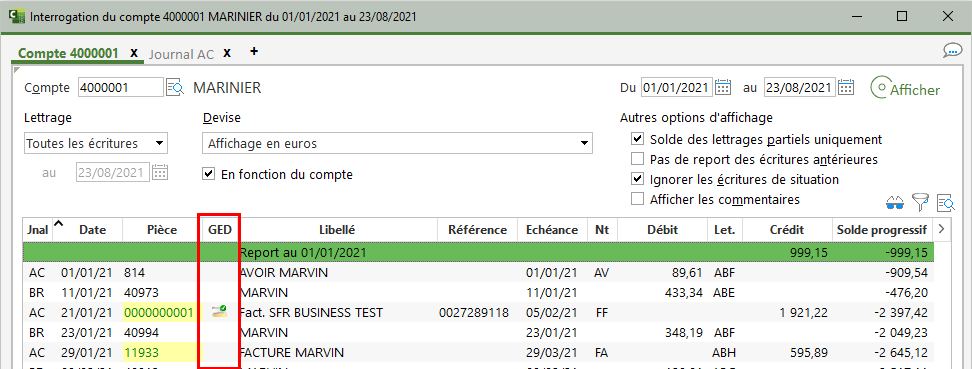Click piece number 11933
The height and width of the screenshot is (369, 972).
[141, 352]
